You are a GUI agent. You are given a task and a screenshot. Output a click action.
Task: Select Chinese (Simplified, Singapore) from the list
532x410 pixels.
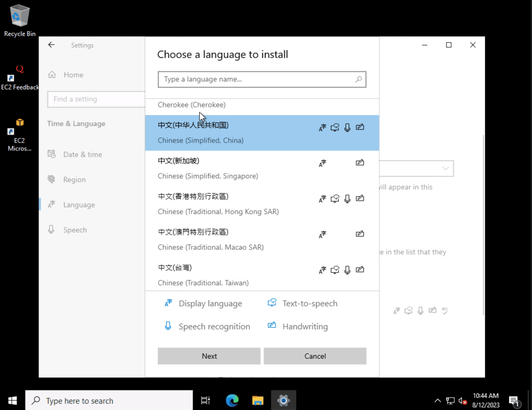click(208, 168)
